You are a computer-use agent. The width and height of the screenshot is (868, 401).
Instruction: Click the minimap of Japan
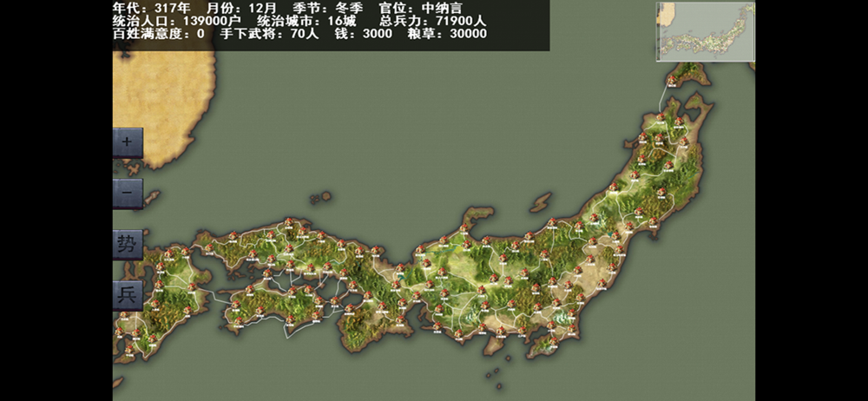point(706,31)
